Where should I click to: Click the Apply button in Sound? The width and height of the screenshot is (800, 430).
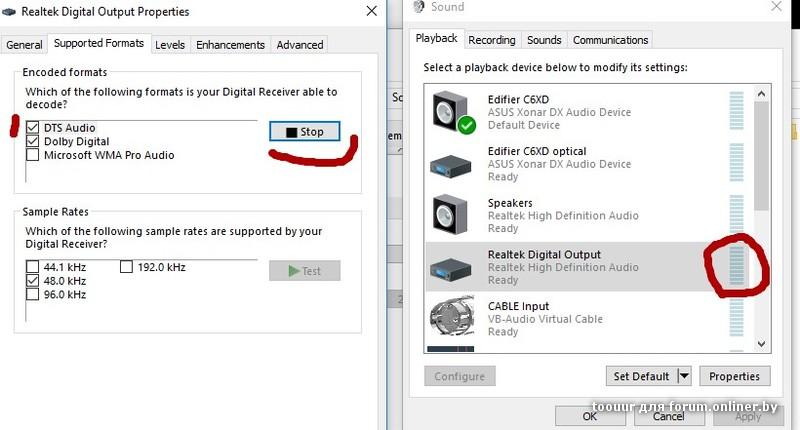(x=748, y=416)
